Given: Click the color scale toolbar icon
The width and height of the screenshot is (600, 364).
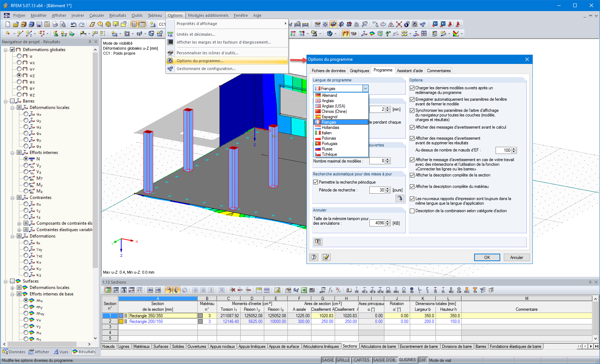Looking at the screenshot, I should click(456, 34).
